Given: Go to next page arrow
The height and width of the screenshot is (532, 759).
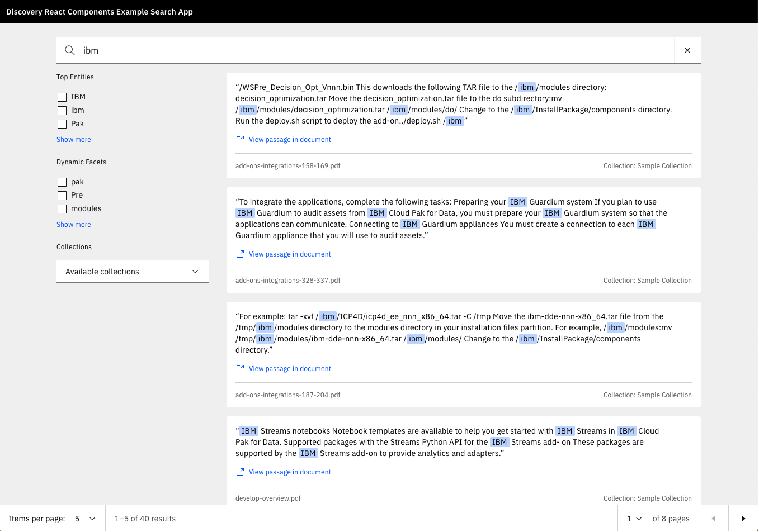Looking at the screenshot, I should pos(743,519).
